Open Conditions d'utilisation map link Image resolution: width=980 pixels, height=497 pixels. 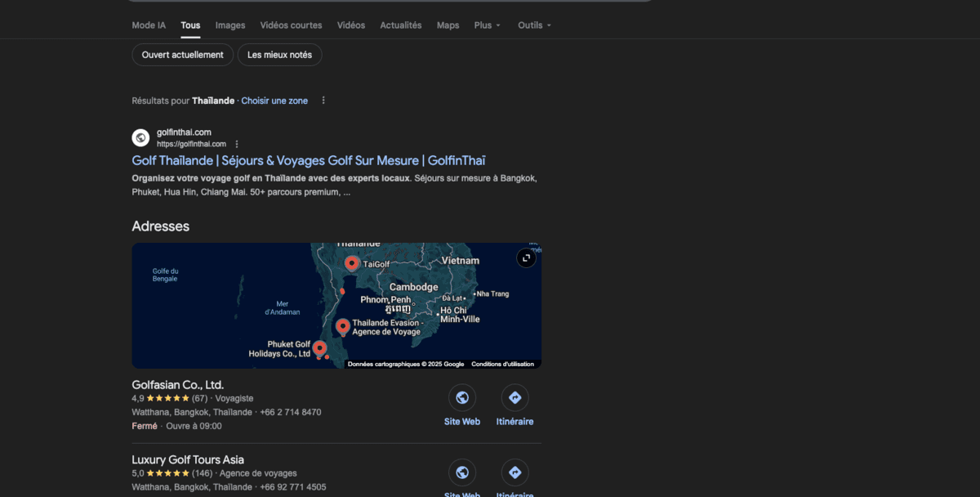[502, 364]
